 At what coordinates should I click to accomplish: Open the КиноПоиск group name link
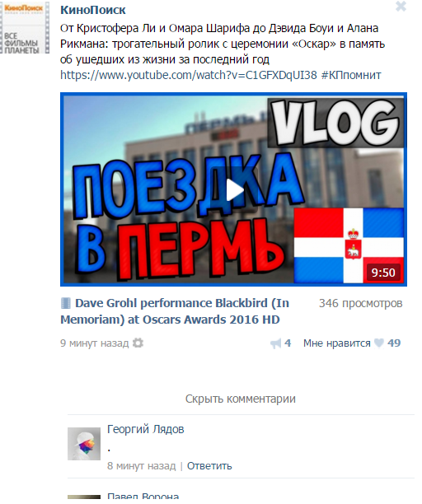pyautogui.click(x=93, y=10)
